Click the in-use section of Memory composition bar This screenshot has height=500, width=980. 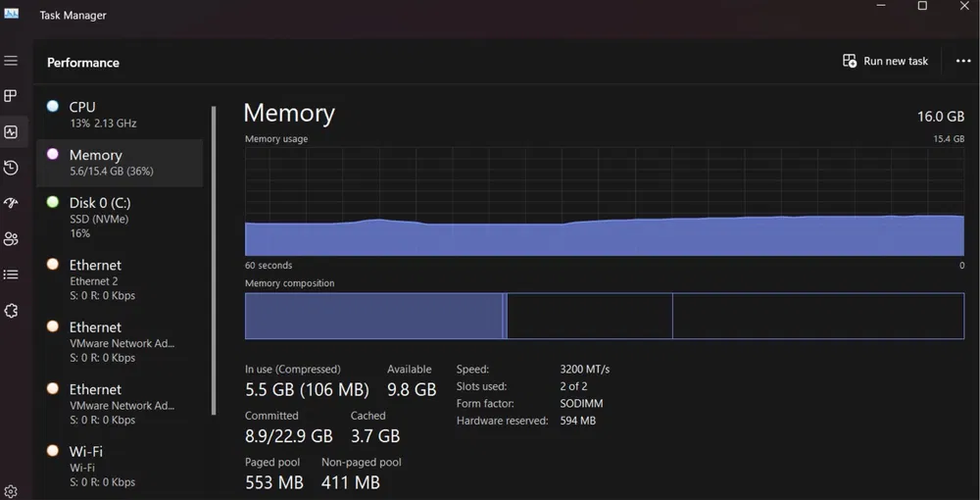(372, 316)
